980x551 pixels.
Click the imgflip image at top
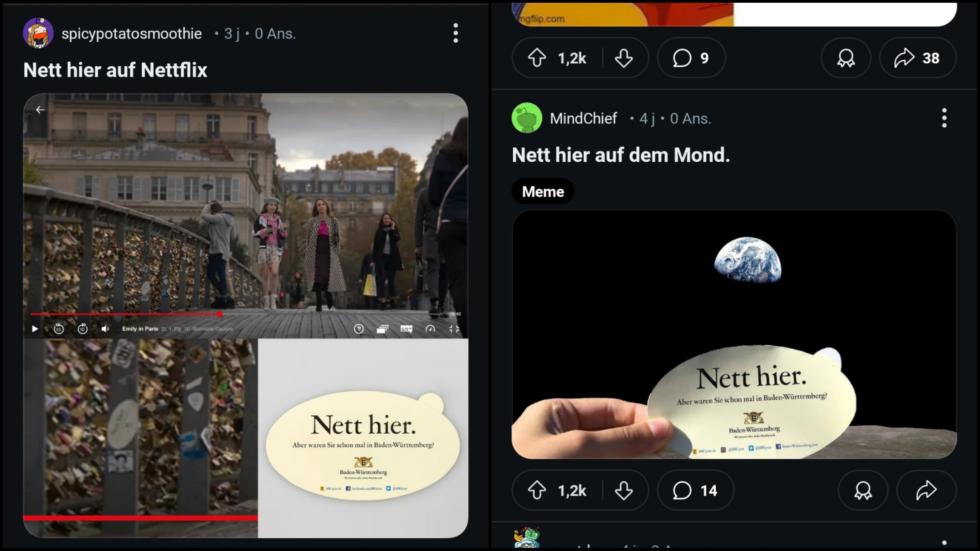click(734, 14)
